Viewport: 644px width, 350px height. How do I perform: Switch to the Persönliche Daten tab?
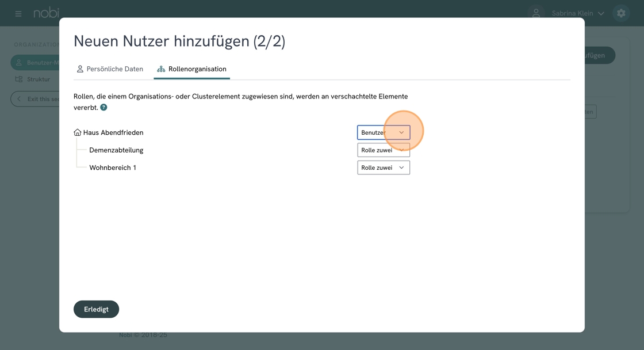(x=110, y=69)
